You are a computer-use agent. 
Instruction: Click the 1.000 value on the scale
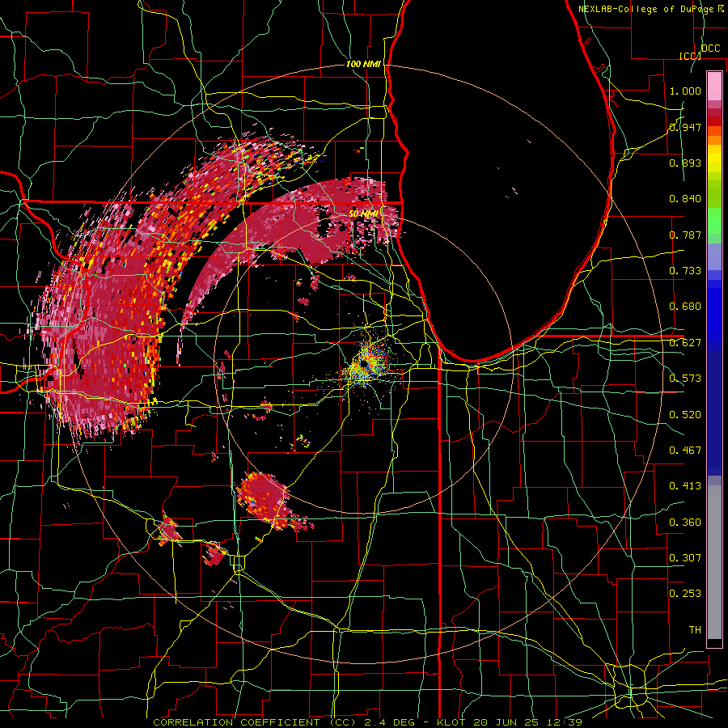tap(685, 91)
